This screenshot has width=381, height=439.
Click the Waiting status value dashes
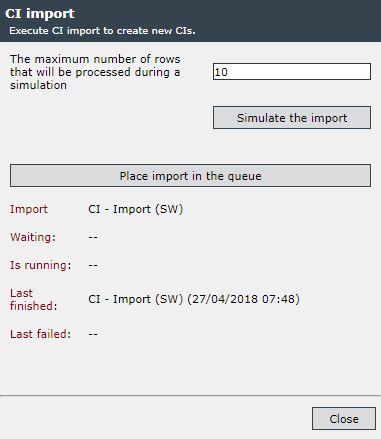(x=93, y=238)
